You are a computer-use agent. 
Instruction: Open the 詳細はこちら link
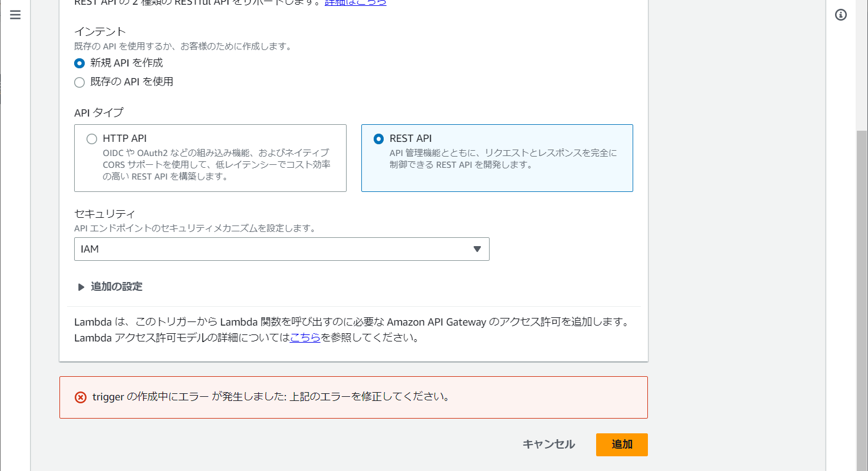click(x=355, y=2)
